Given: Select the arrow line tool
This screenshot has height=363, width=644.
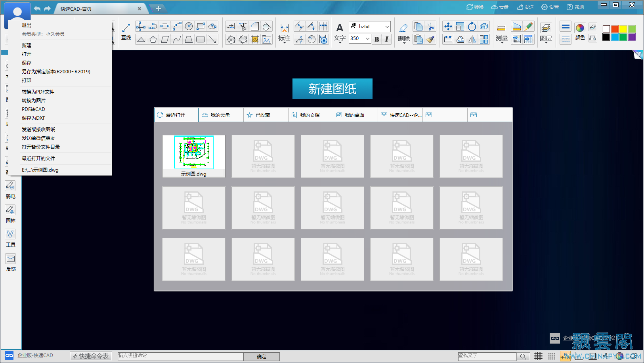Looking at the screenshot, I should (x=213, y=39).
